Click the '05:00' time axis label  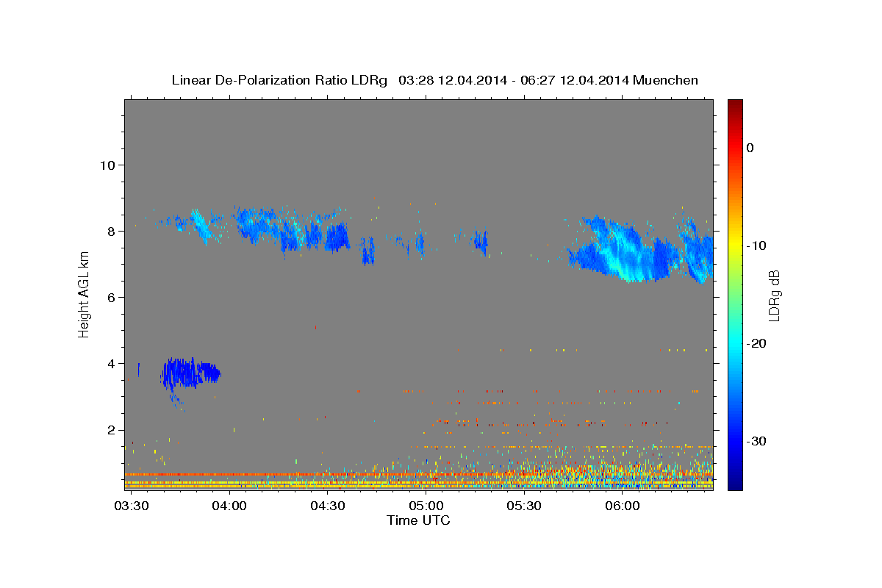(426, 506)
